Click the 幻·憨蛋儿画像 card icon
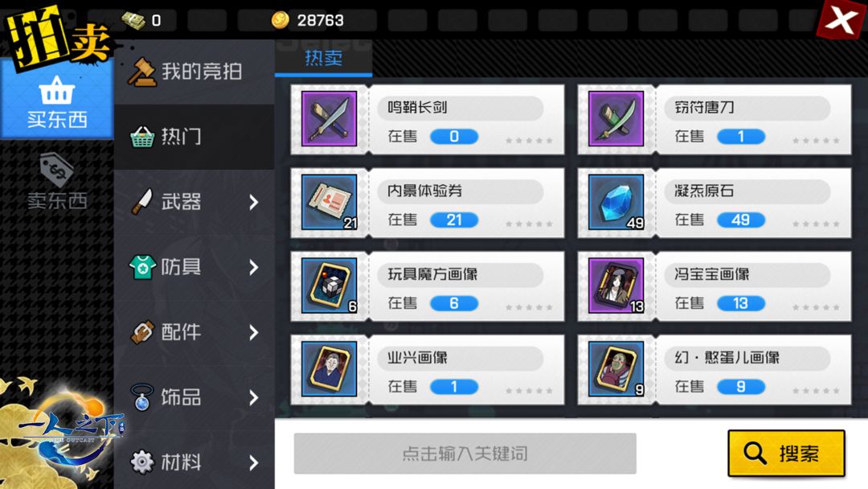This screenshot has height=489, width=868. tap(616, 369)
